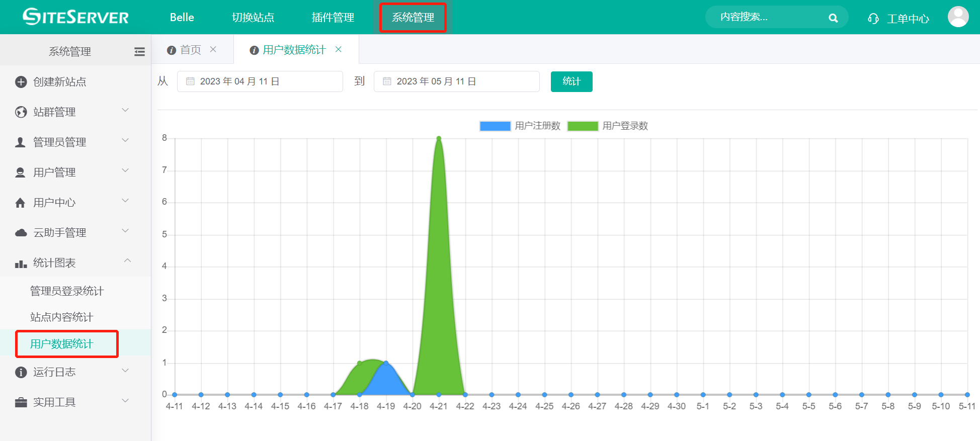Click calendar icon in start date field

[x=190, y=81]
